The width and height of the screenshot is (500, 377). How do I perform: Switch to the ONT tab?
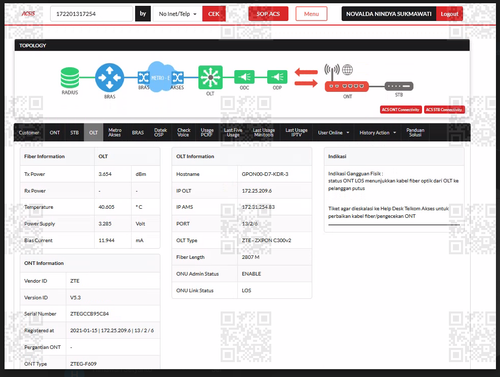(x=55, y=133)
